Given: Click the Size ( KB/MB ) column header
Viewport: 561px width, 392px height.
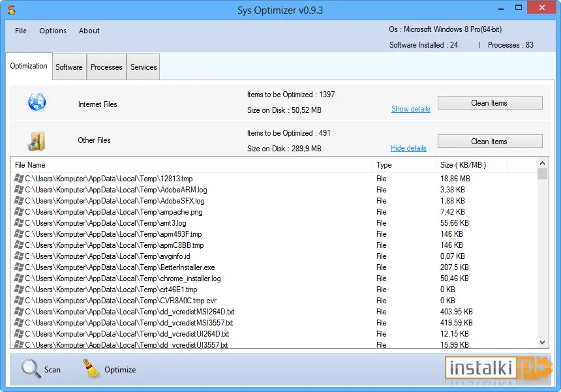Looking at the screenshot, I should [472, 165].
